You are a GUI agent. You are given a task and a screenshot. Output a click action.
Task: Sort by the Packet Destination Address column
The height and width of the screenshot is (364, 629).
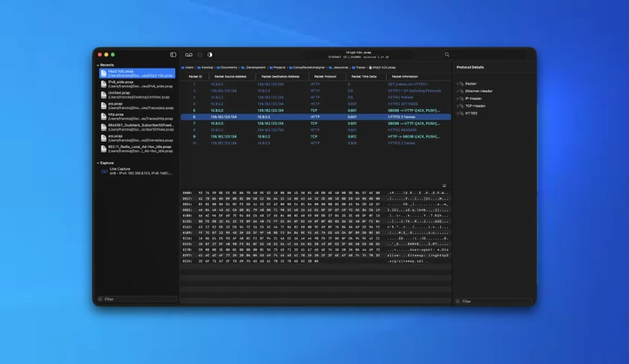click(x=281, y=77)
